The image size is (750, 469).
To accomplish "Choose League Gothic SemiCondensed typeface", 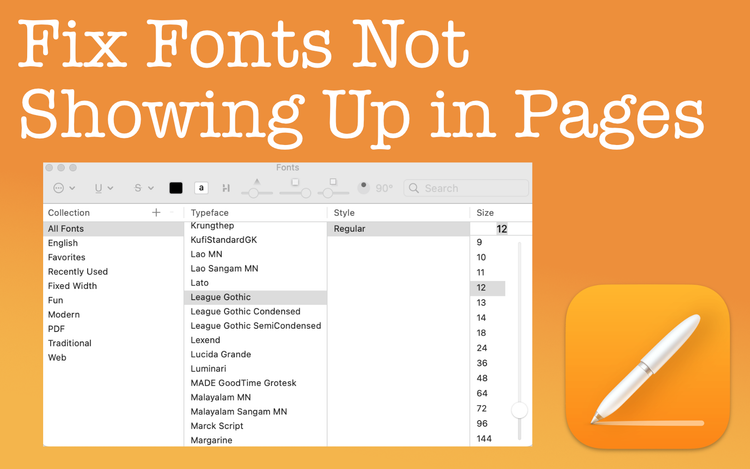I will (x=255, y=326).
